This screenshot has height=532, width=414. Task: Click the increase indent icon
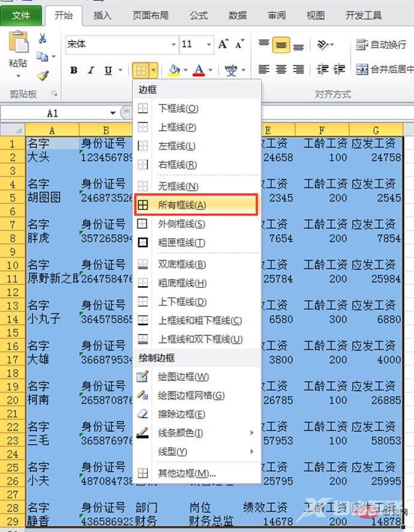coord(340,70)
